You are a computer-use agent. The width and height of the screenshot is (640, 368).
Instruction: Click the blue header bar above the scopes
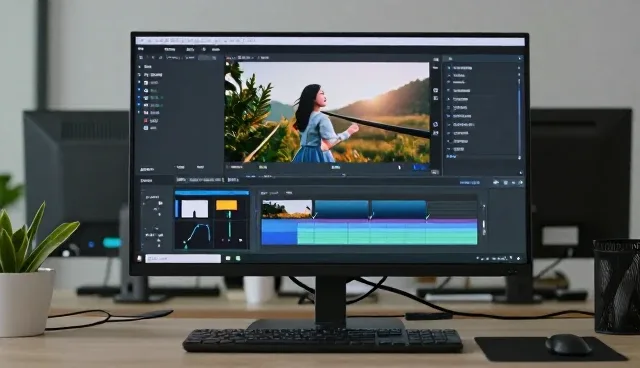(x=212, y=193)
